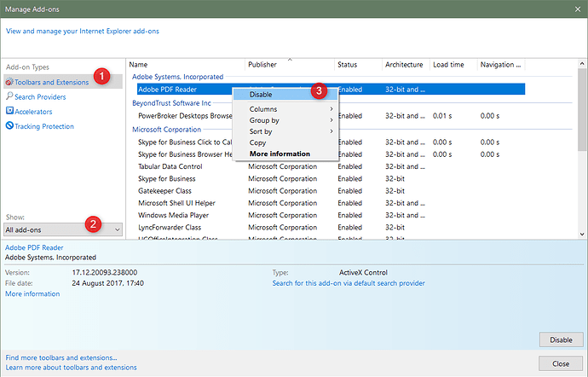Click Search for this add-on link
Viewport: 588px width, 377px height.
[x=348, y=283]
